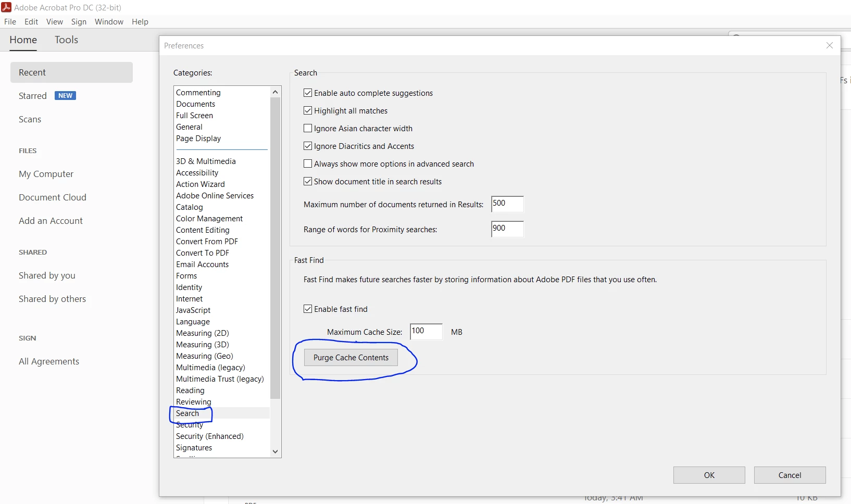
Task: Uncheck Show document title in search results
Action: [308, 181]
